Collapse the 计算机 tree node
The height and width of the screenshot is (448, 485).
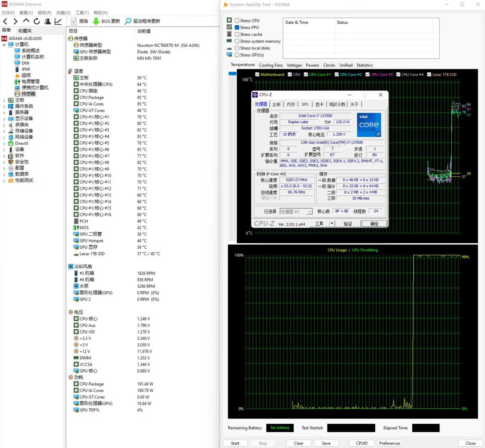4,45
